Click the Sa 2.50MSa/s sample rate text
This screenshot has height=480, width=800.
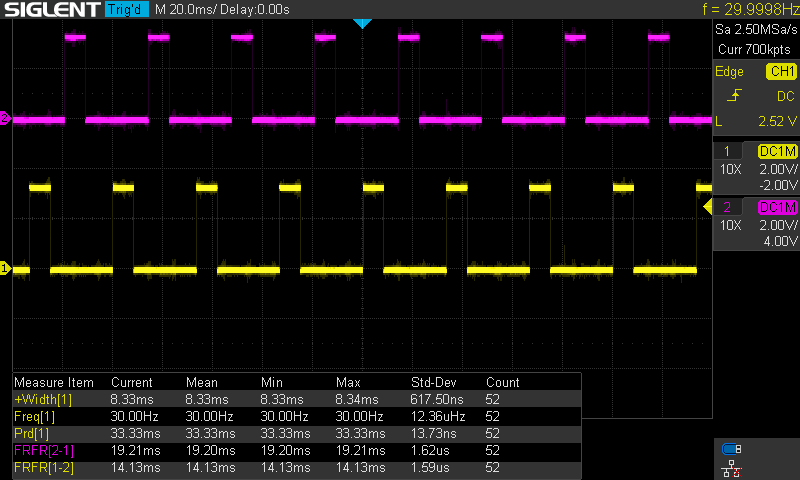756,30
